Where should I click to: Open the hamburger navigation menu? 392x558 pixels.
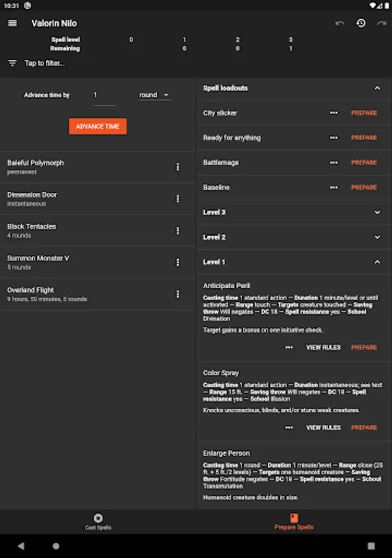click(x=12, y=23)
